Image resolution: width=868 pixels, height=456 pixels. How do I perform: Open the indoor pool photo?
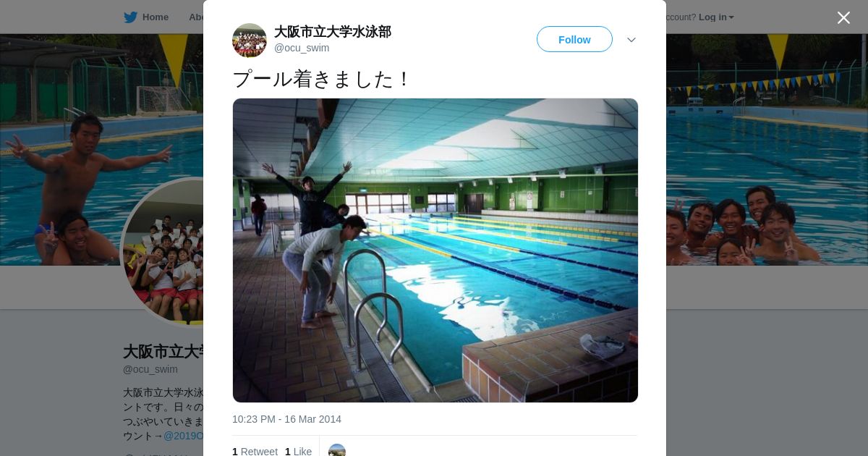pos(435,250)
